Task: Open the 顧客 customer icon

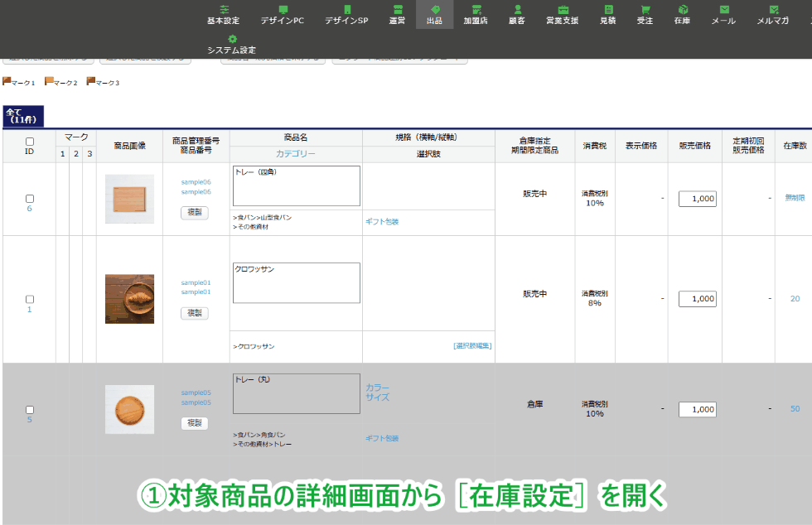Action: point(517,10)
